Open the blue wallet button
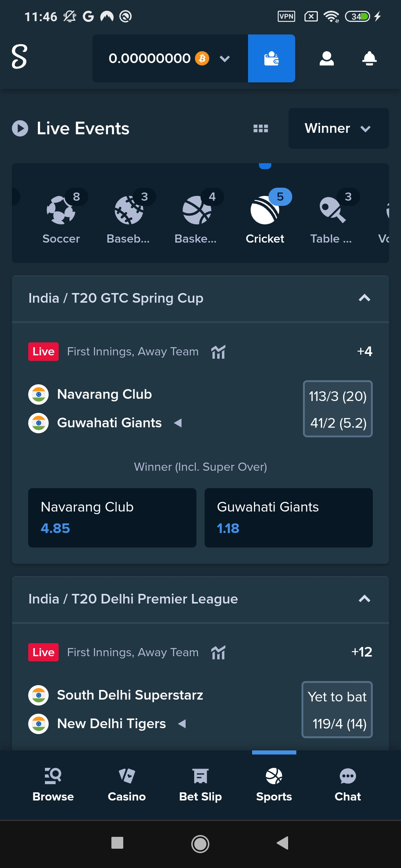The image size is (401, 868). [271, 58]
